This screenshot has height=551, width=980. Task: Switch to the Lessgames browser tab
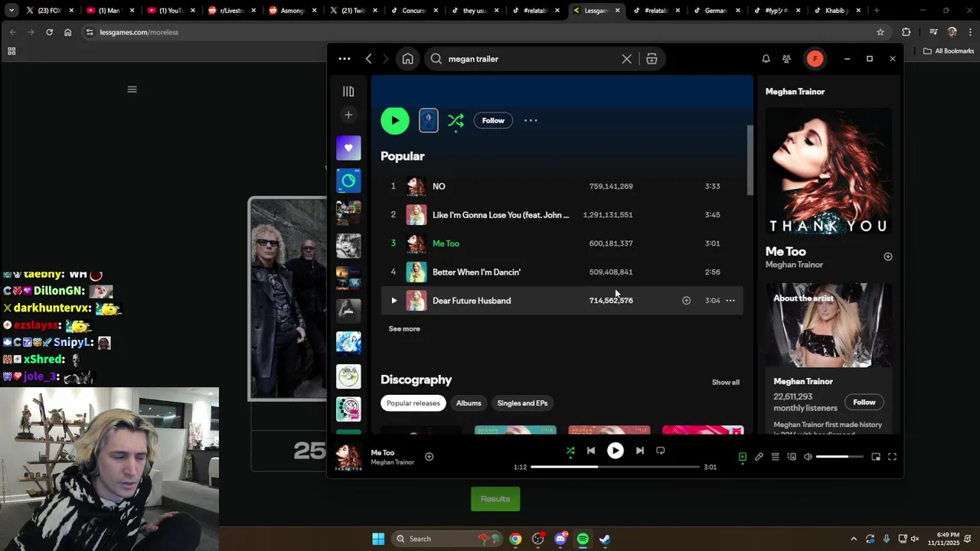click(x=597, y=11)
